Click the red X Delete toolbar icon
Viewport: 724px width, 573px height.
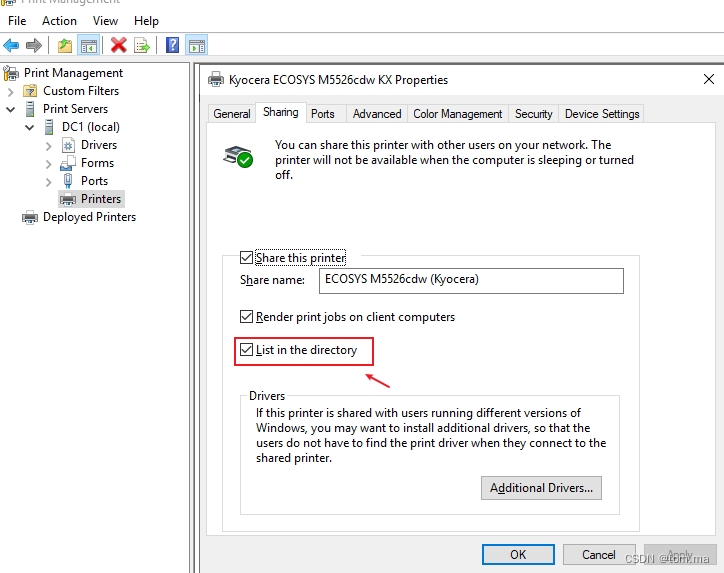(x=119, y=45)
